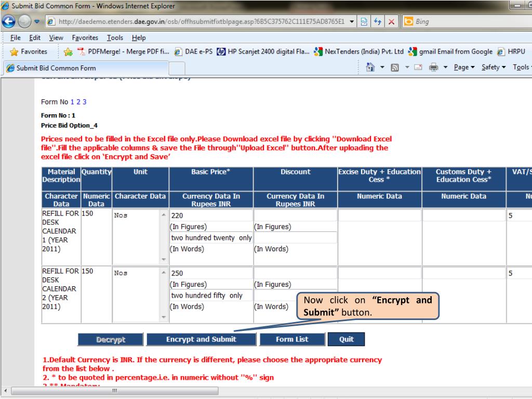Open the command bar Tools menu
This screenshot has width=532, height=399.
point(522,67)
